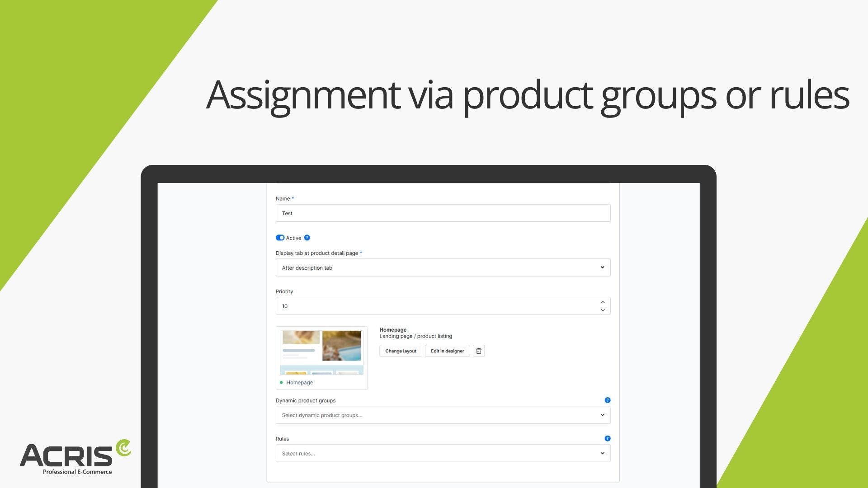Click the Edit in designer button
The image size is (868, 488).
(447, 351)
